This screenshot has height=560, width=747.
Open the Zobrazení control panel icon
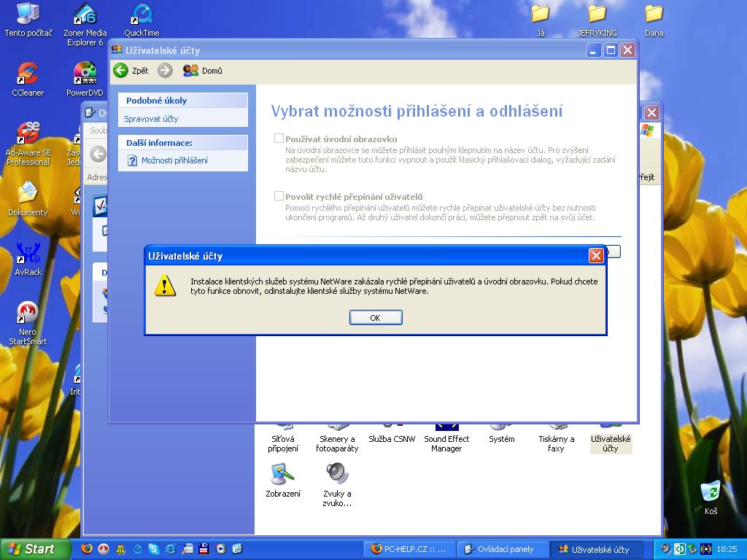[x=283, y=475]
